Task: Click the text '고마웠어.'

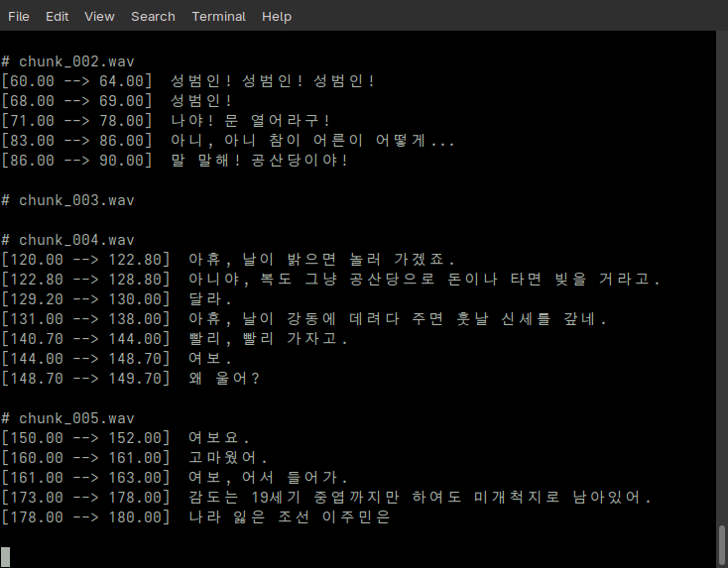Action: click(228, 458)
